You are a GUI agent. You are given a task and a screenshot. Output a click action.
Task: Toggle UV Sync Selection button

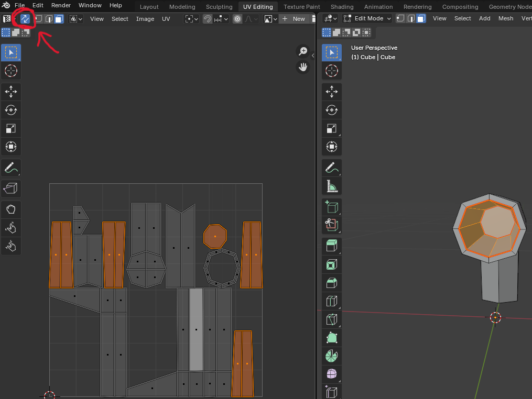[x=25, y=19]
